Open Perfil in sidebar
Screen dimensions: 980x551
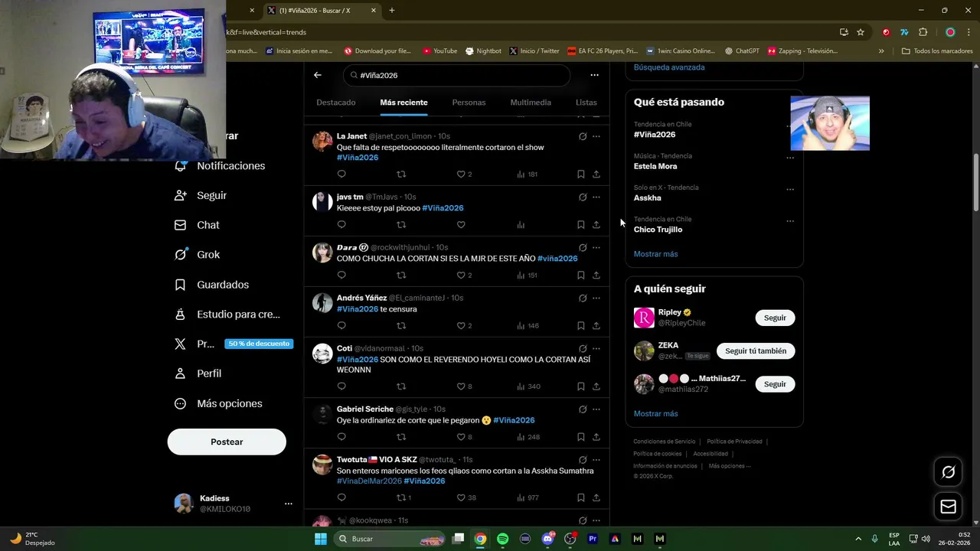(198, 373)
